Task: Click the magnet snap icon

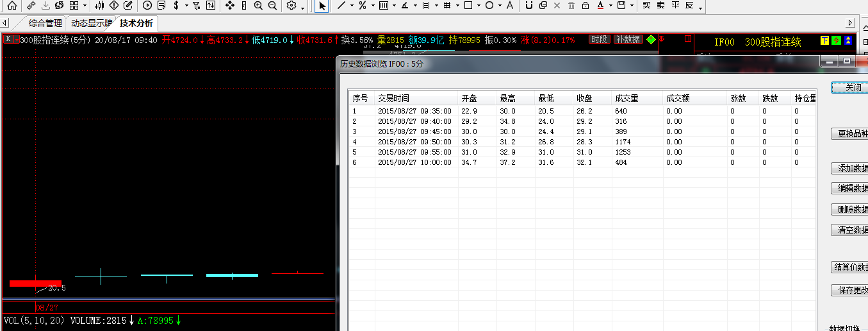Action: tap(528, 6)
